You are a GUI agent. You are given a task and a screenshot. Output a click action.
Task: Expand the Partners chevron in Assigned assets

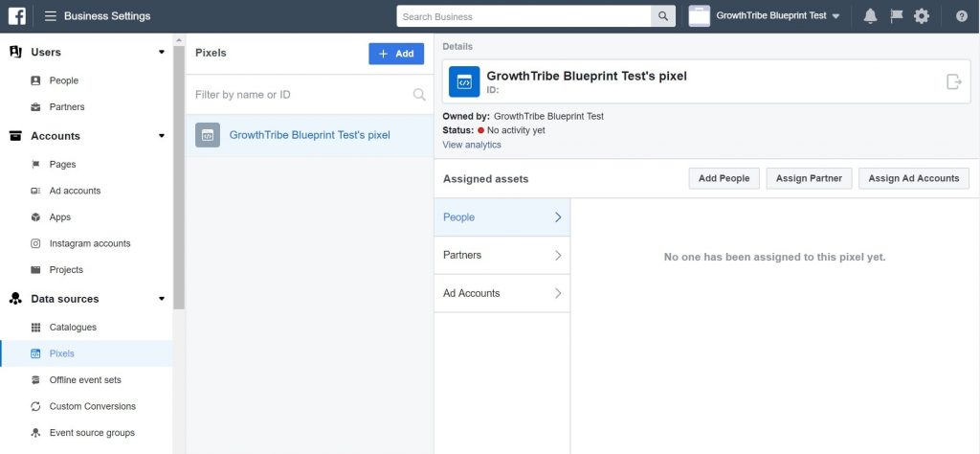558,255
